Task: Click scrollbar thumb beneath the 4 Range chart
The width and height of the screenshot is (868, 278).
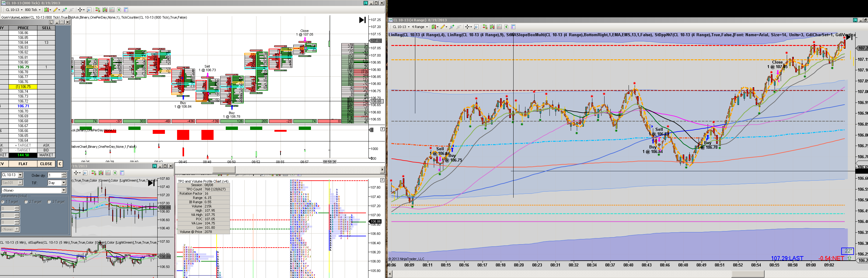Action: point(748,274)
